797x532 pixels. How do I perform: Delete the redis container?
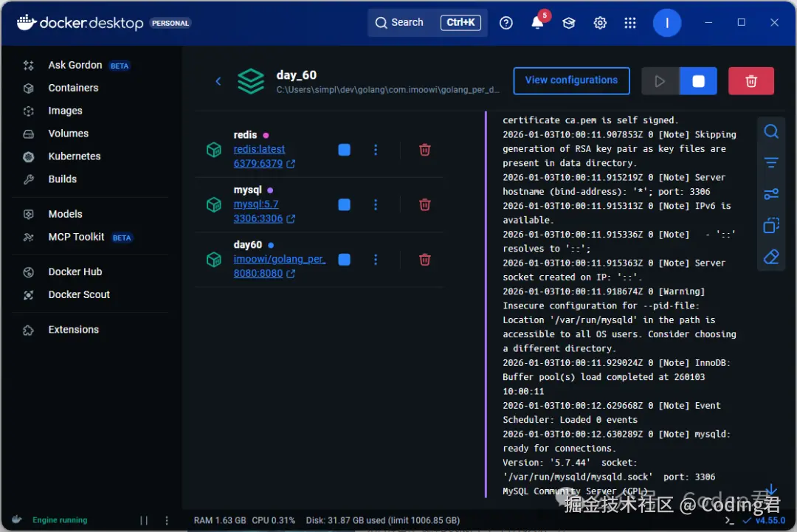coord(425,150)
